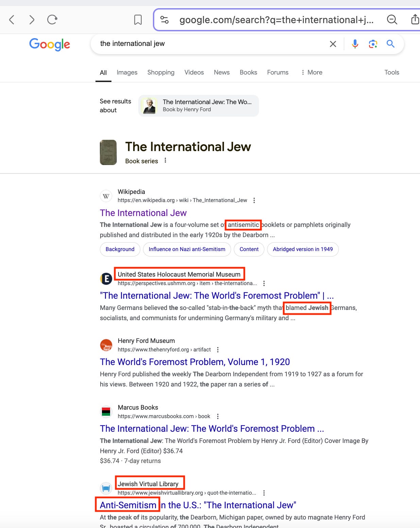Click the Wikipedia favicon

tap(106, 196)
